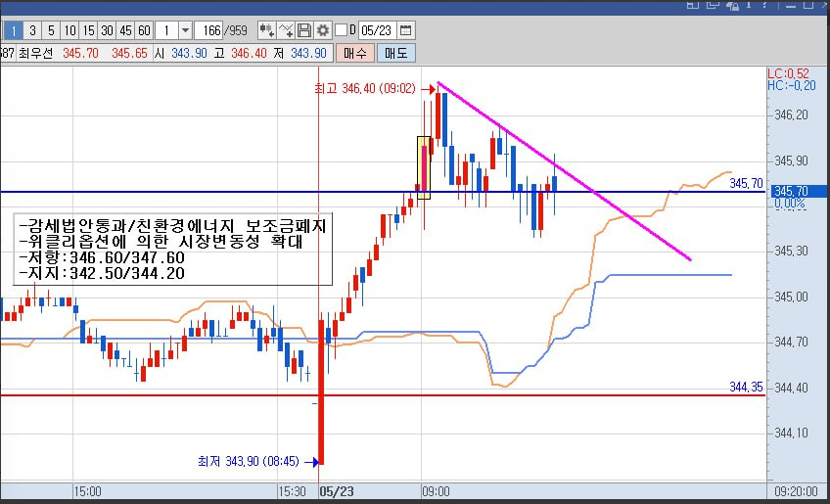Select the 15-minute interval tab

tap(88, 30)
